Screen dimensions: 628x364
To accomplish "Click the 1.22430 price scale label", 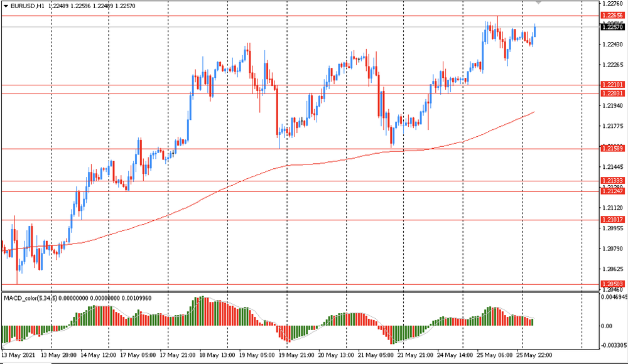I will [x=613, y=45].
